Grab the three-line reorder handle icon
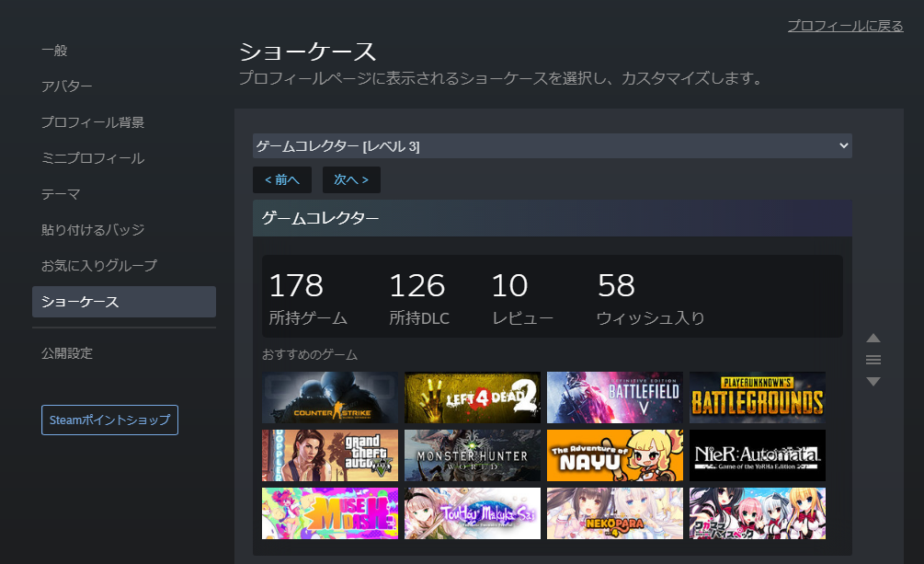 (x=873, y=360)
